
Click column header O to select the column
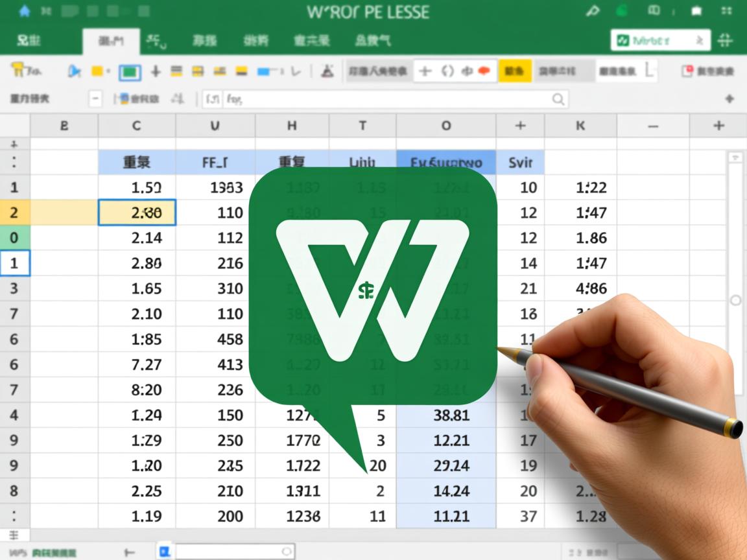coord(445,126)
